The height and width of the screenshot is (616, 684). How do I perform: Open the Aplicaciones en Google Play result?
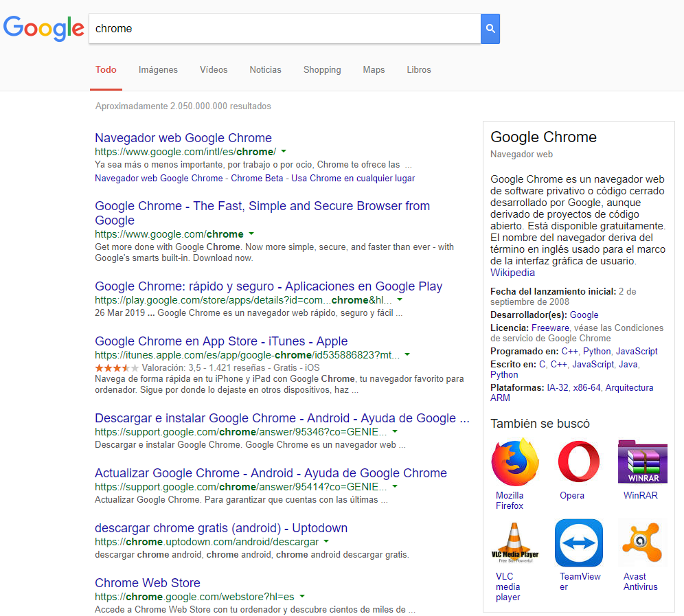pyautogui.click(x=269, y=286)
